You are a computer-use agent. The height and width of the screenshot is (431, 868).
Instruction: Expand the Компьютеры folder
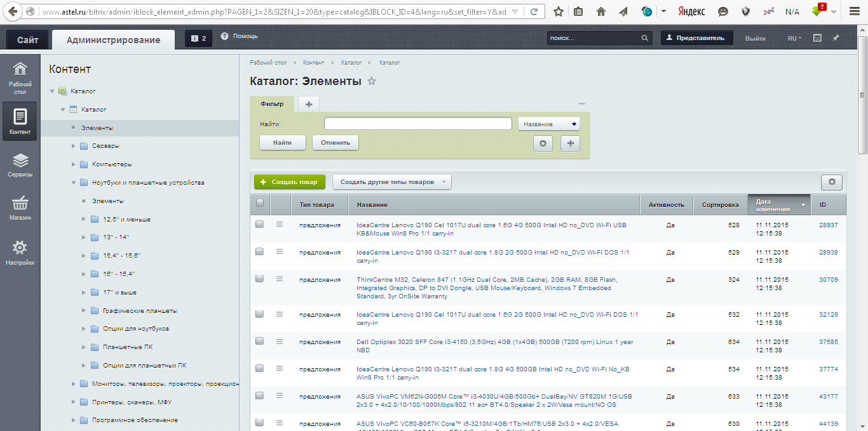click(x=74, y=164)
